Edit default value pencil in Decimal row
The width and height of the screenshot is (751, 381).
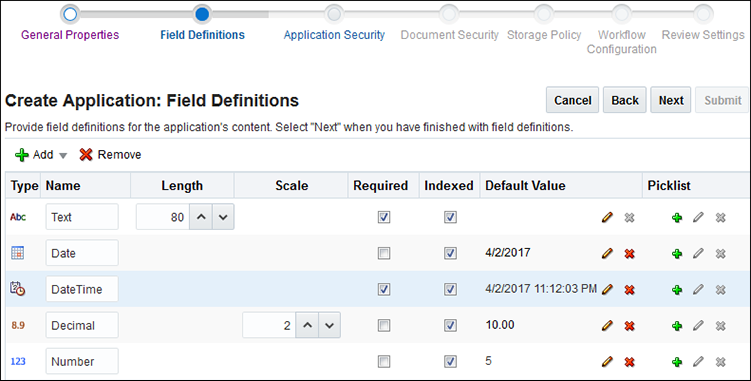point(607,326)
